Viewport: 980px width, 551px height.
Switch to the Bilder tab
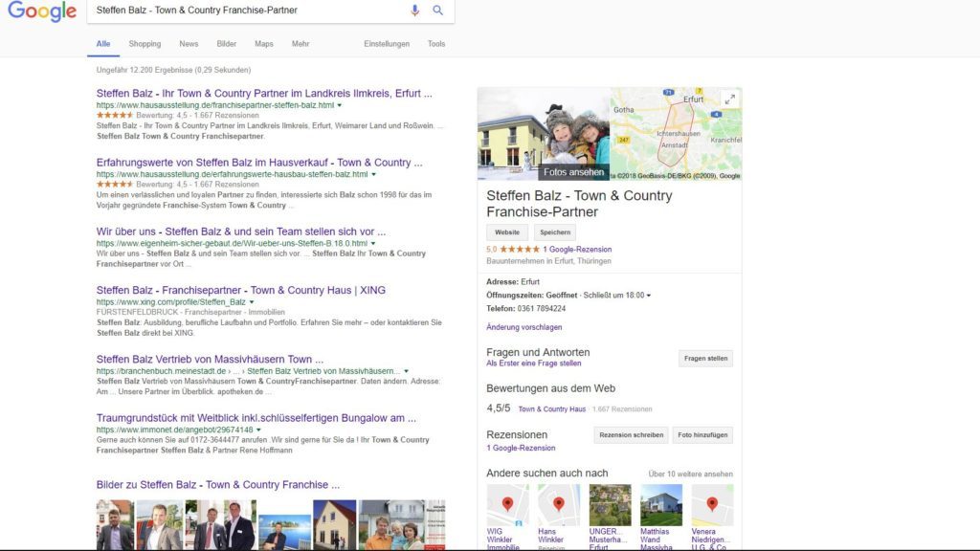click(226, 44)
